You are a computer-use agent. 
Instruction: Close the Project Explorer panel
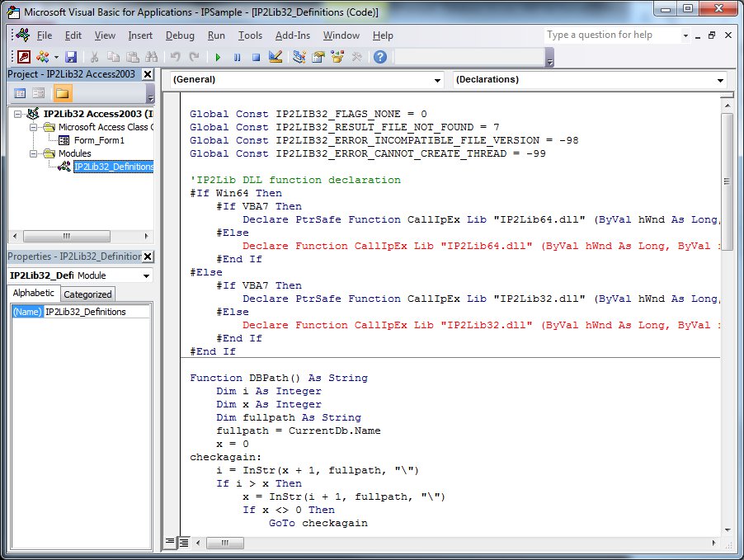[148, 74]
